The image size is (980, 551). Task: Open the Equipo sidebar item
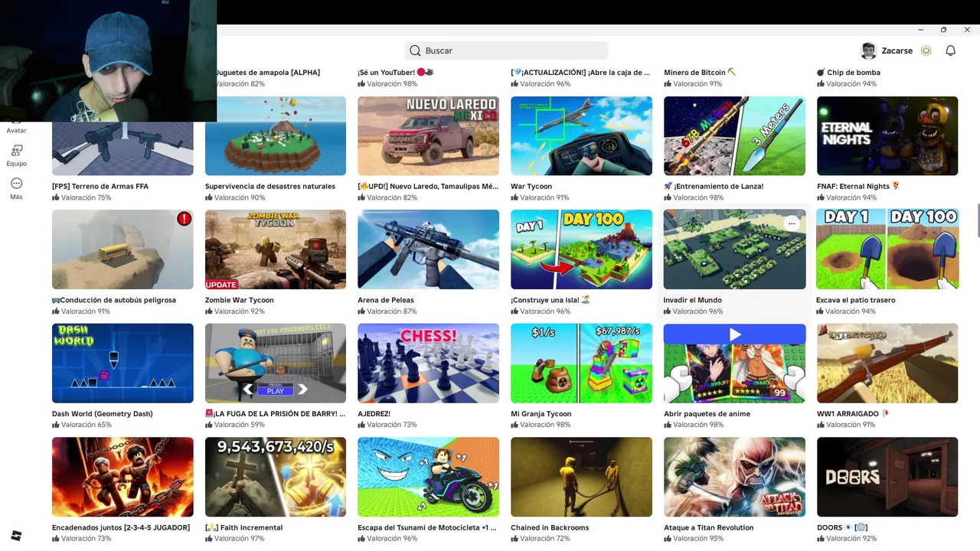pos(17,155)
